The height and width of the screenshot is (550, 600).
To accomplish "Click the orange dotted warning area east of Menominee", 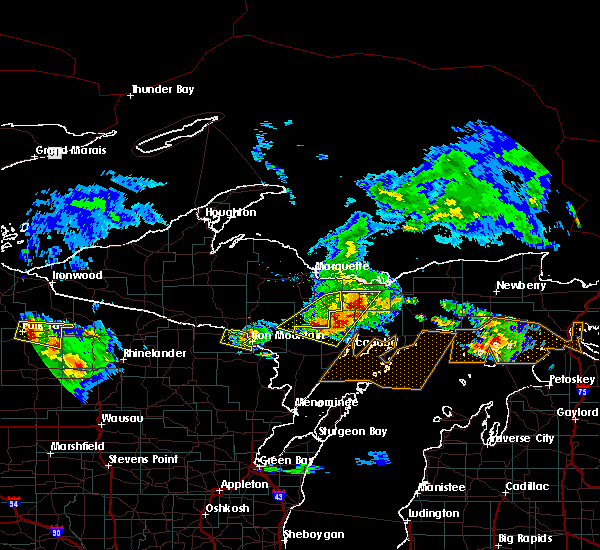I will tap(386, 362).
